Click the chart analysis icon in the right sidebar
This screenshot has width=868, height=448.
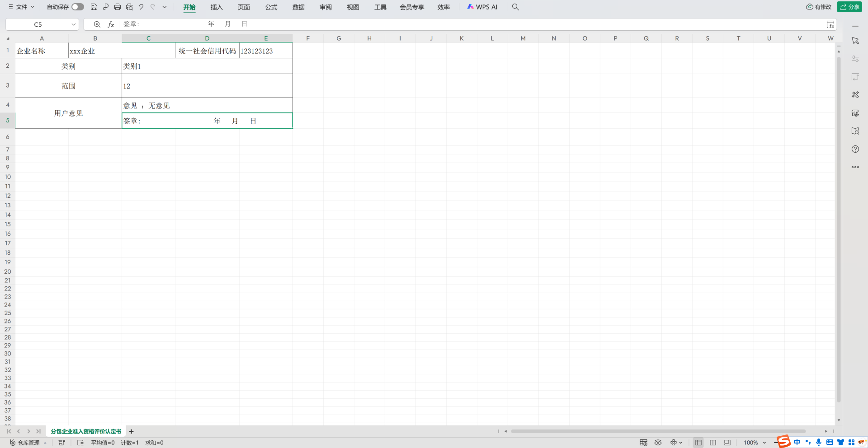[855, 113]
